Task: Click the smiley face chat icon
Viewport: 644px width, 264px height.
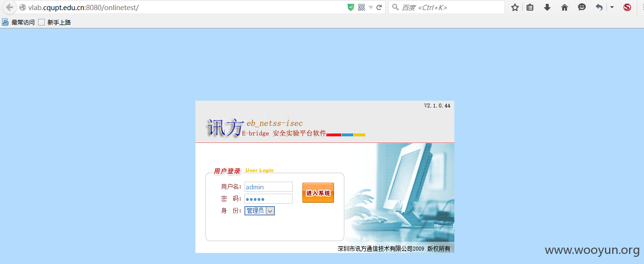Action: coord(582,7)
